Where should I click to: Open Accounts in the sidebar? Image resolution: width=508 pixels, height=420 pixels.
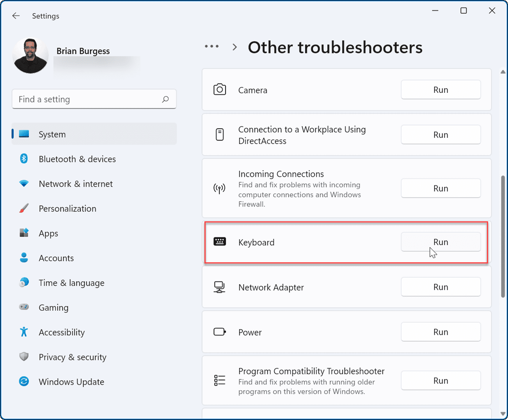(56, 258)
